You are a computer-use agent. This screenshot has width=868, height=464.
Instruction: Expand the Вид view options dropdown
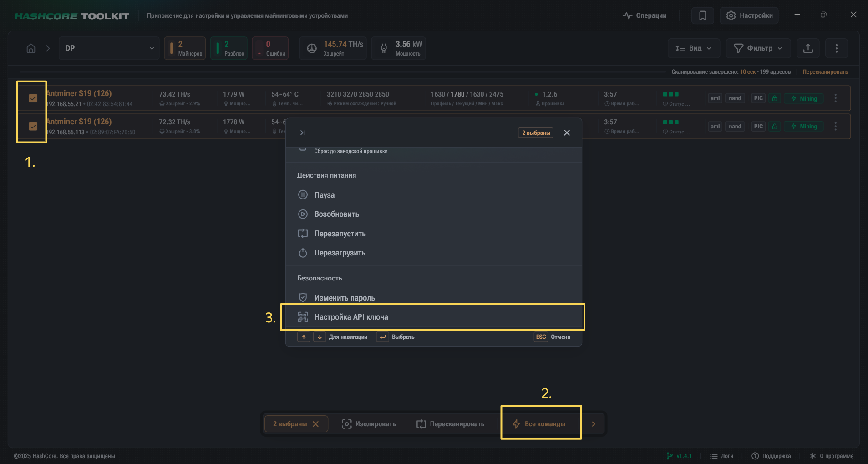(693, 48)
